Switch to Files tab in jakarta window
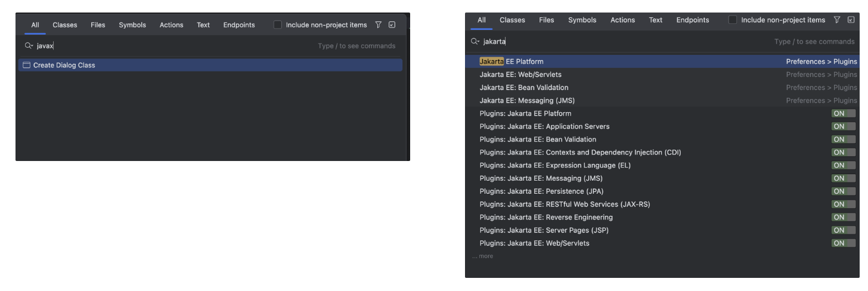The height and width of the screenshot is (291, 868). (547, 20)
